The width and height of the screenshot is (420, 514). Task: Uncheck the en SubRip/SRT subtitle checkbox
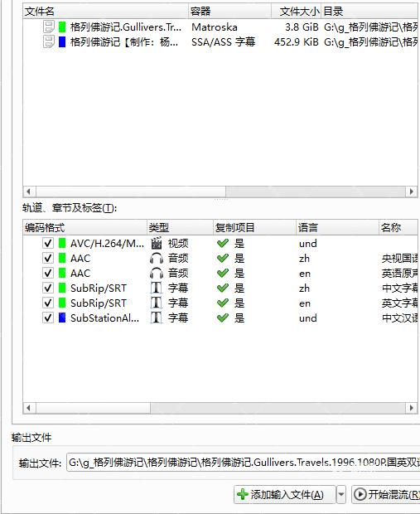[x=48, y=303]
